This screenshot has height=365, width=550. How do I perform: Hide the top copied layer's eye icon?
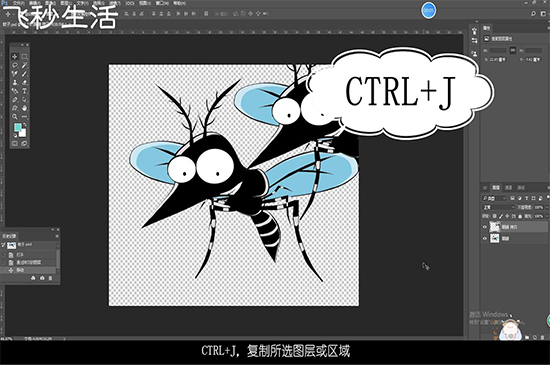coord(485,227)
